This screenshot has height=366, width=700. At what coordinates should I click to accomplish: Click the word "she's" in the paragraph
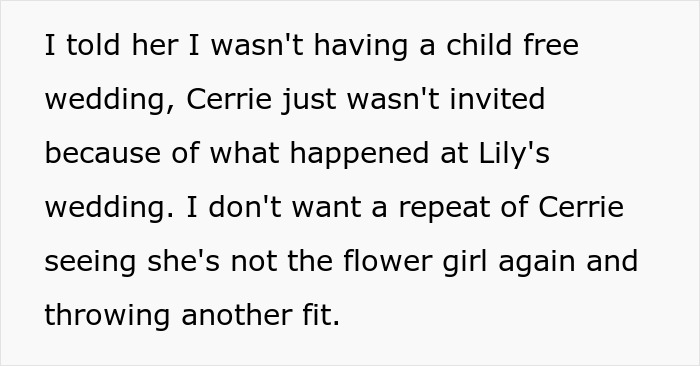pyautogui.click(x=183, y=261)
